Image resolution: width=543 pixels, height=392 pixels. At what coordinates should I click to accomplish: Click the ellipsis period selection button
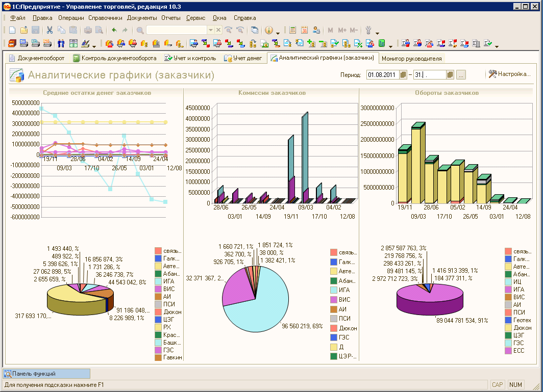coord(461,75)
